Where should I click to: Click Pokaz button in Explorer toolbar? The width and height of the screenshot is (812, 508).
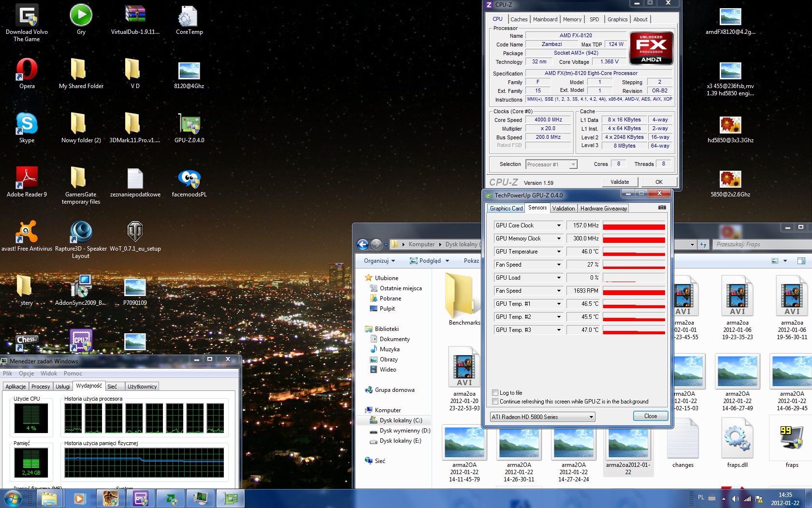471,261
